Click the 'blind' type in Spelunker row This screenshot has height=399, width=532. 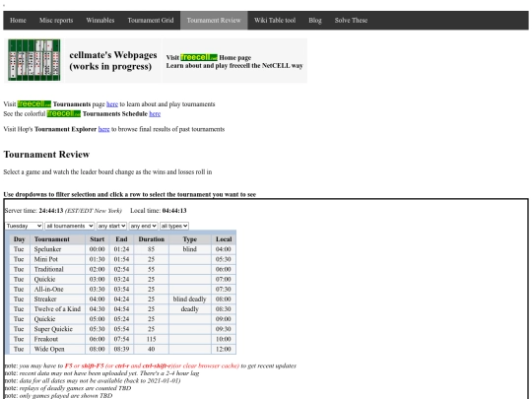190,249
